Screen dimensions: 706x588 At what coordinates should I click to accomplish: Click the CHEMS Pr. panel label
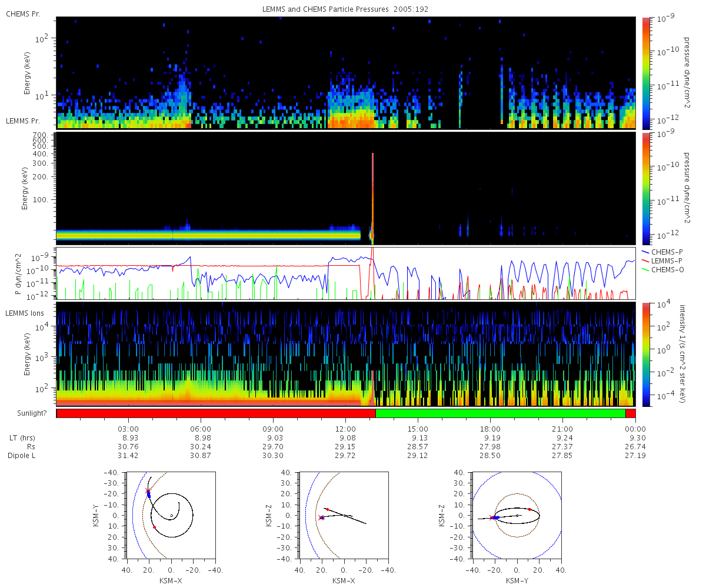pos(23,14)
